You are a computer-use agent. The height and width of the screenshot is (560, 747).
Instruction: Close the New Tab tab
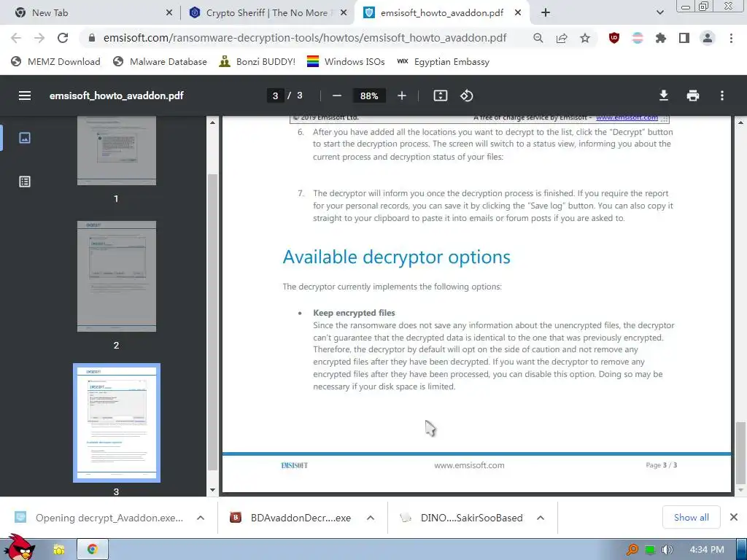[x=169, y=13]
